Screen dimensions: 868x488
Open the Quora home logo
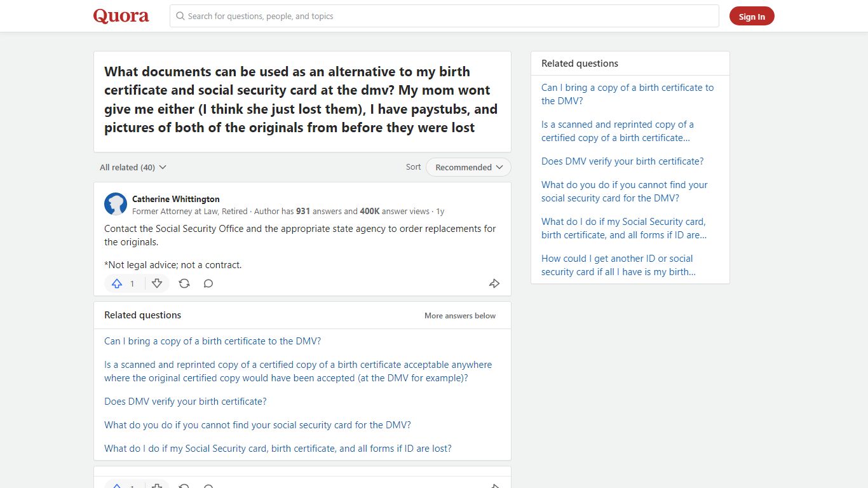click(x=121, y=16)
